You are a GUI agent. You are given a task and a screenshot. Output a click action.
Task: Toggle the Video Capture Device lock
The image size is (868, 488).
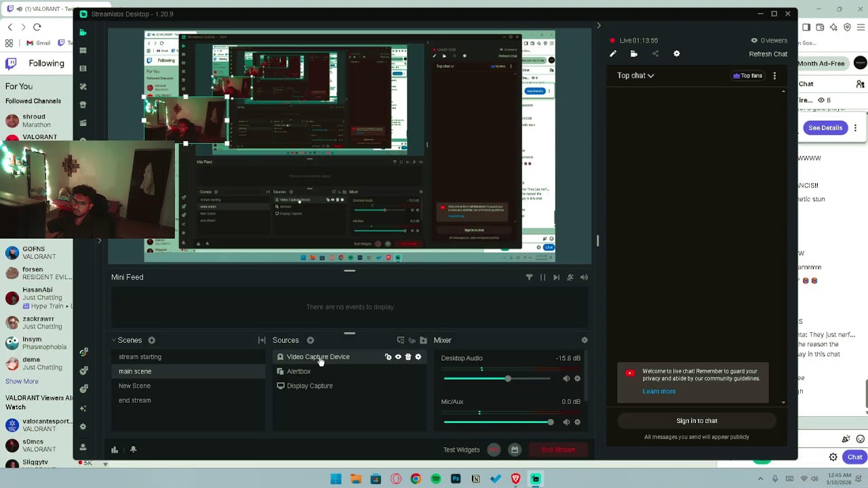point(388,357)
